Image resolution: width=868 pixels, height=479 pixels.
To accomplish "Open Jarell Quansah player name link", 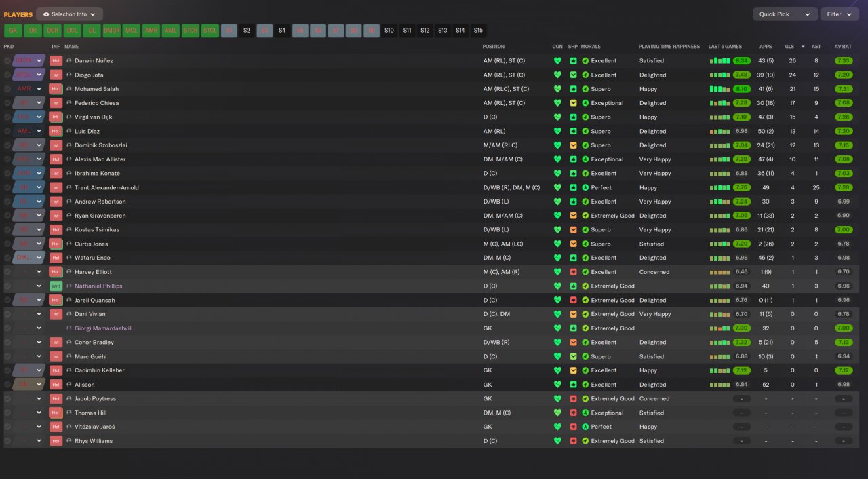I will coord(94,301).
